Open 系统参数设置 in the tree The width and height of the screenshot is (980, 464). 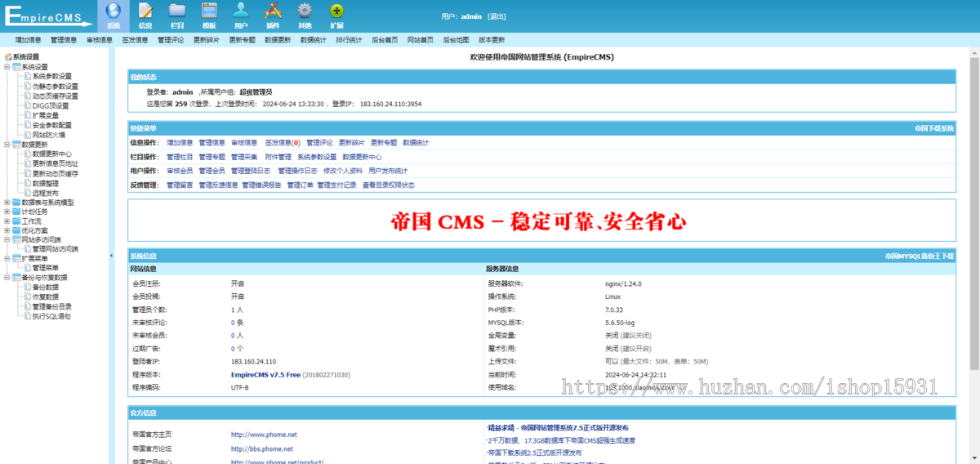pos(52,77)
